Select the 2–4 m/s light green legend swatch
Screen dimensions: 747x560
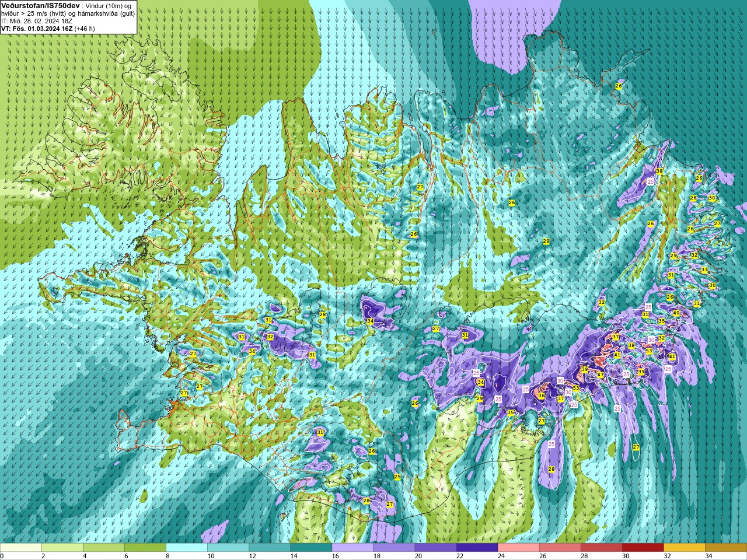(62, 548)
